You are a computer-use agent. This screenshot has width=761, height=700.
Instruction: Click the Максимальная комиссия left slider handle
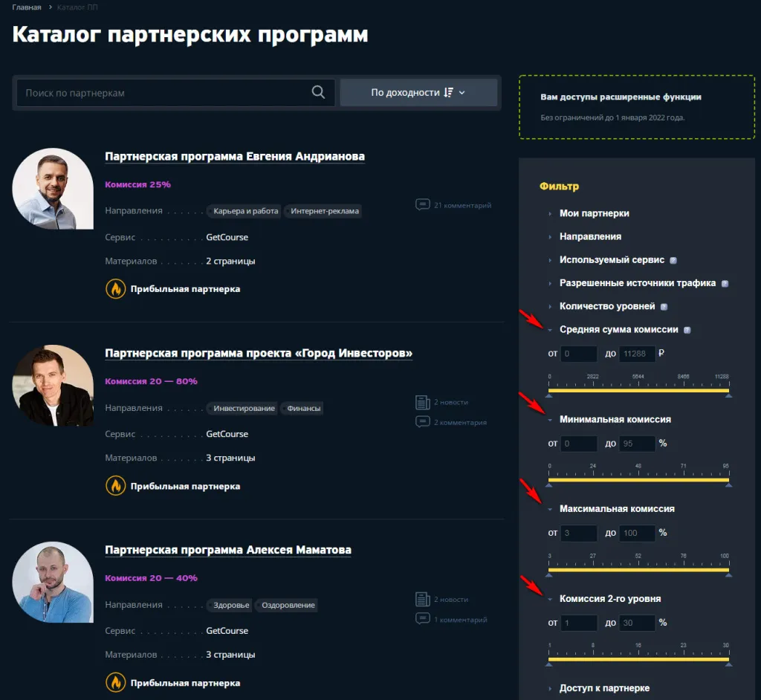549,575
